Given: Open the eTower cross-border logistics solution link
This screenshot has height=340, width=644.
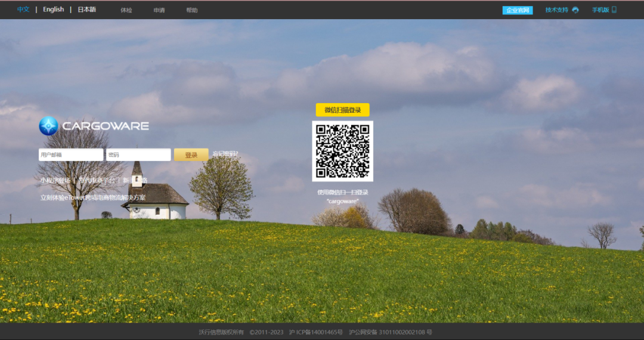Looking at the screenshot, I should point(92,197).
